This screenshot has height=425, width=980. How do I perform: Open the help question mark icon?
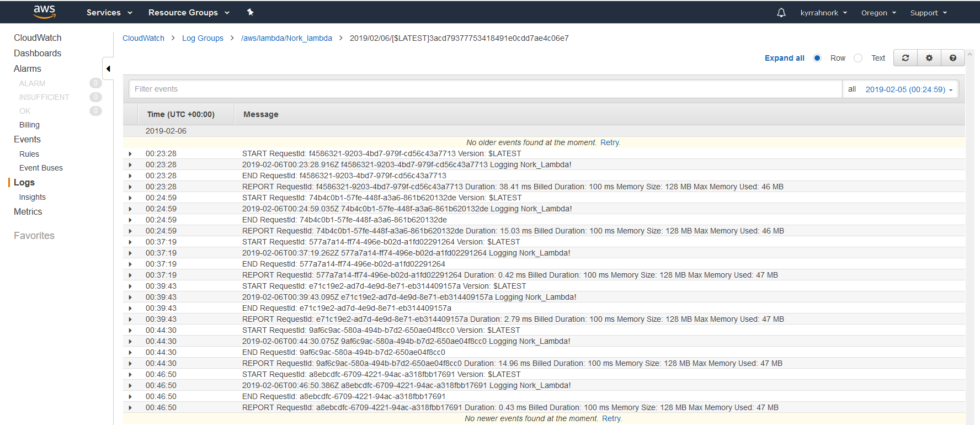[953, 58]
